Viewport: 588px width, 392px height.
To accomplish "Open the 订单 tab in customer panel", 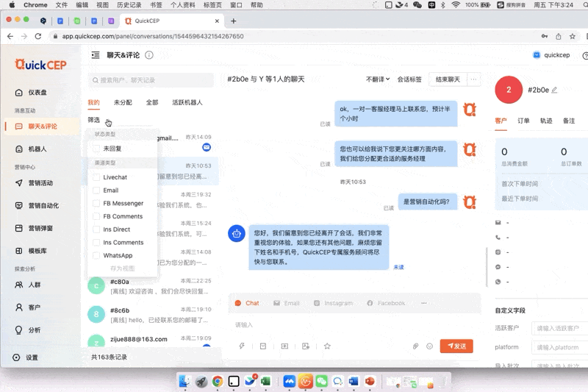I will 523,121.
